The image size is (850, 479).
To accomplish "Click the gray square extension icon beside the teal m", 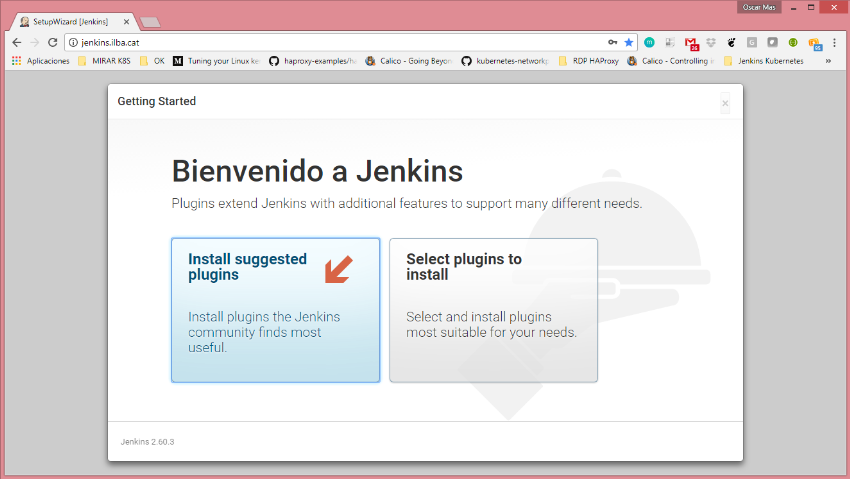I will point(671,42).
